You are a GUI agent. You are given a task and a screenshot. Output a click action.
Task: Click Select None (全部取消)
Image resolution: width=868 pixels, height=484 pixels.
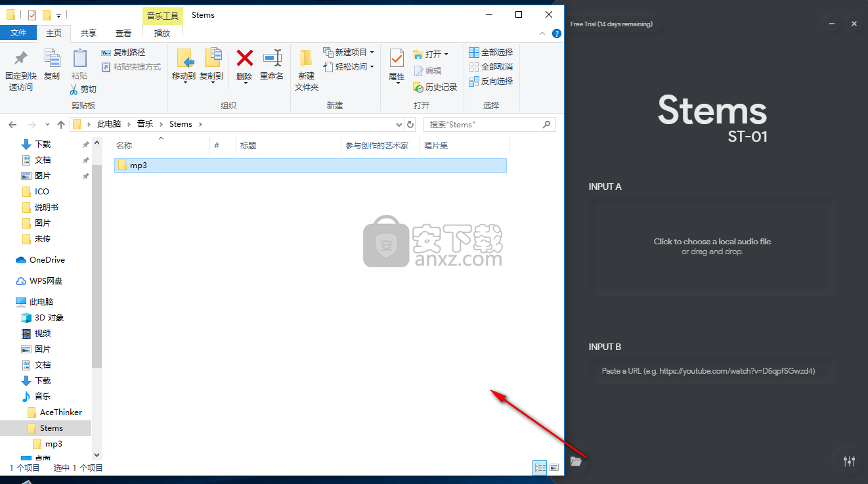coord(491,67)
